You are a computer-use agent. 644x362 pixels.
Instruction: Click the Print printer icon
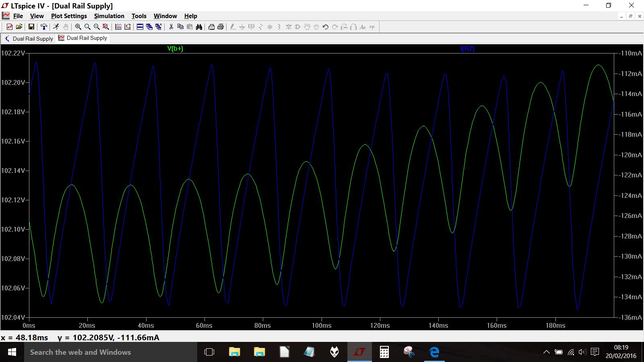pos(221,27)
